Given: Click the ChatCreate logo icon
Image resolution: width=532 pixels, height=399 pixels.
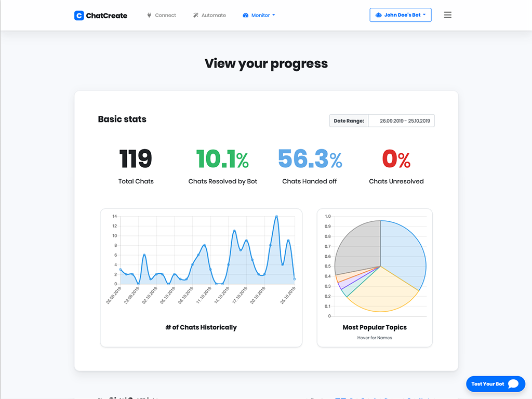Looking at the screenshot, I should [79, 16].
